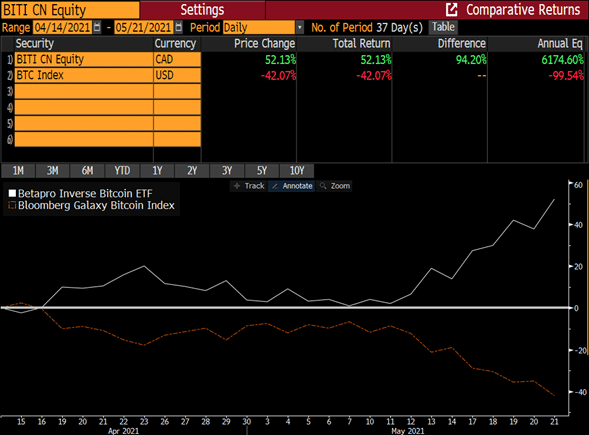Viewport: 589px width, 435px height.
Task: Select the 5Y range button
Action: pos(262,171)
